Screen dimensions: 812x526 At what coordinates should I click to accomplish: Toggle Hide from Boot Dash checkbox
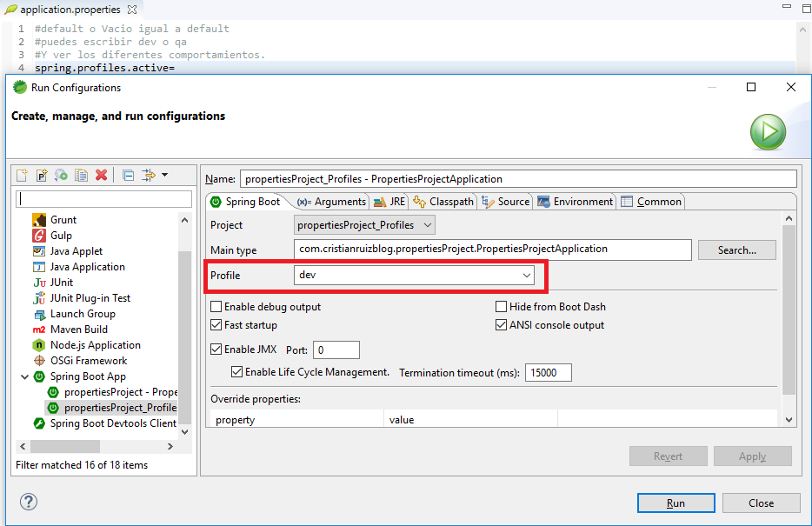click(x=501, y=307)
